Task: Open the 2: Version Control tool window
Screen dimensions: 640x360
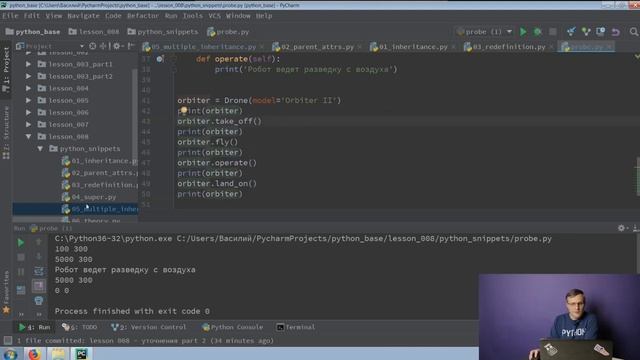Action: (149, 327)
